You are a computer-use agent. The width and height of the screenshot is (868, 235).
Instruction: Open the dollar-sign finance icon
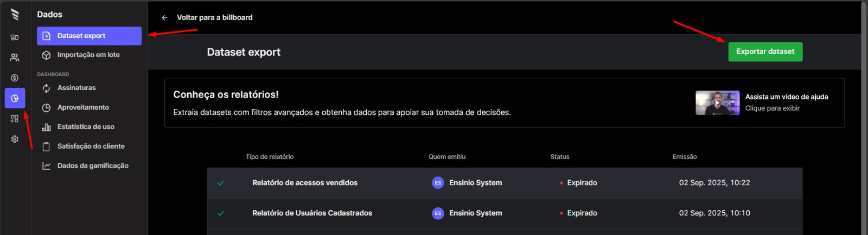(15, 78)
